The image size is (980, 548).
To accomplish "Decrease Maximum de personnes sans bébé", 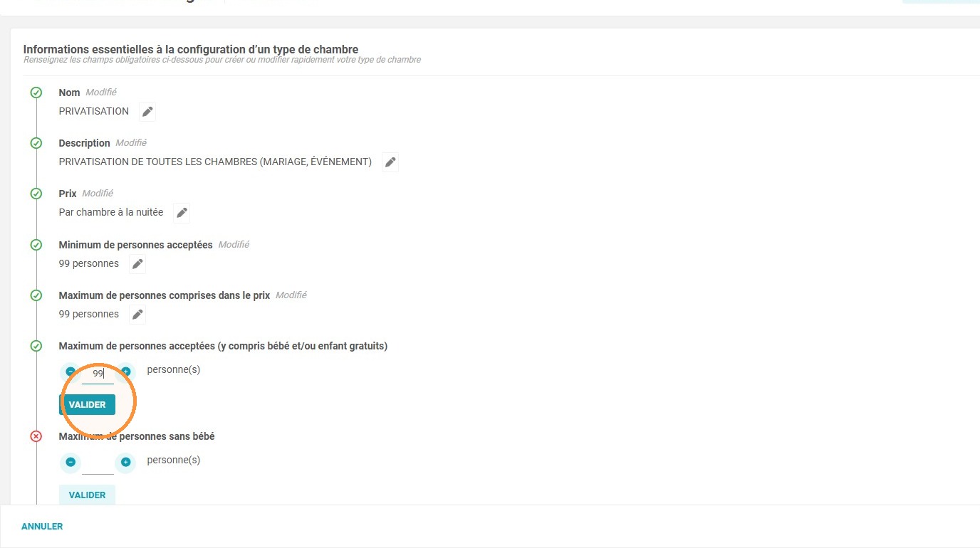I will click(71, 462).
